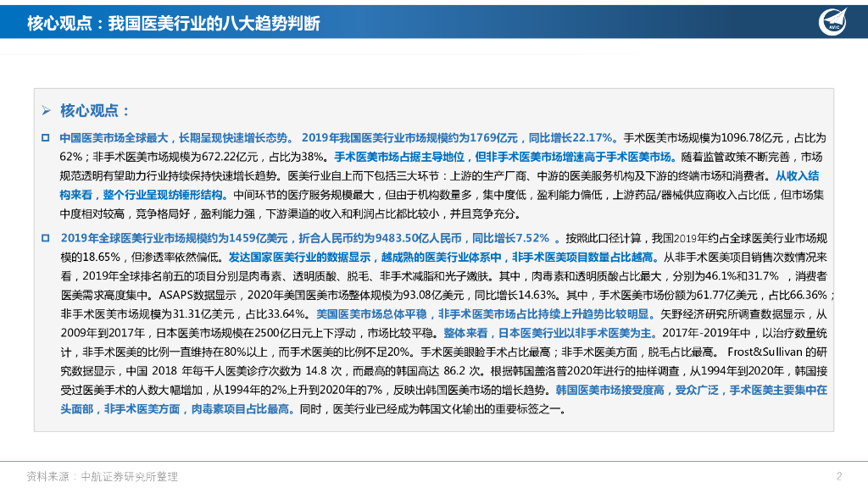The image size is (868, 488).
Task: Click the text 发达国家医美行业的数据显示
Action: click(x=299, y=258)
